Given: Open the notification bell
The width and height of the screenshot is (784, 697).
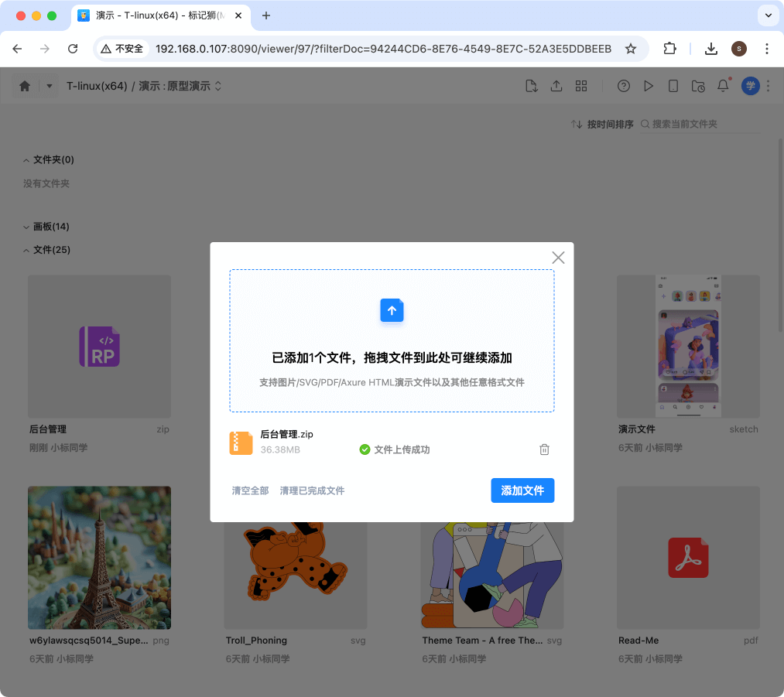Looking at the screenshot, I should 723,86.
